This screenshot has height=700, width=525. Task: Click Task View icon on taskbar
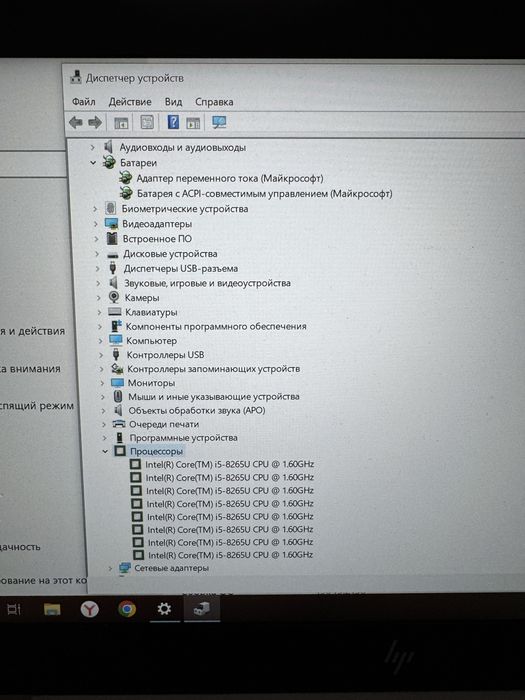pos(13,609)
